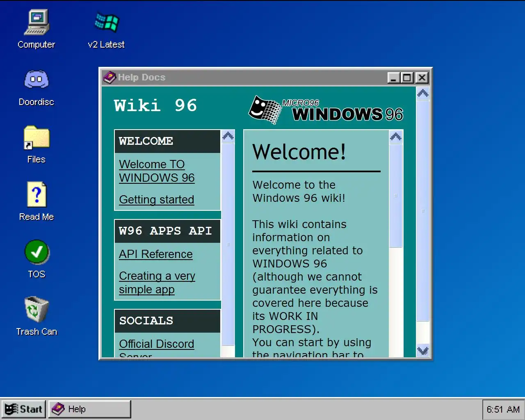Maximize the Help Docs window
This screenshot has width=525, height=420.
click(407, 78)
